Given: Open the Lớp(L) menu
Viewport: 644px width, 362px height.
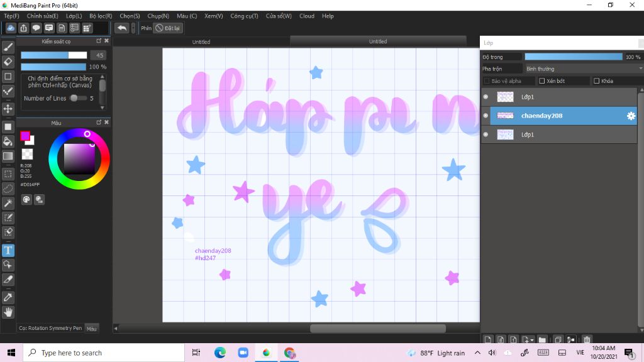Looking at the screenshot, I should pyautogui.click(x=74, y=16).
